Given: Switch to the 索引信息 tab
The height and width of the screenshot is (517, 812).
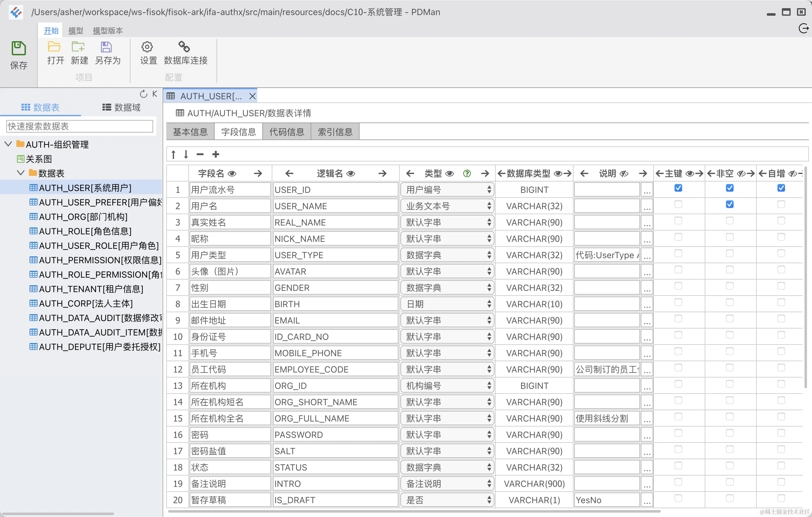Looking at the screenshot, I should [x=335, y=132].
